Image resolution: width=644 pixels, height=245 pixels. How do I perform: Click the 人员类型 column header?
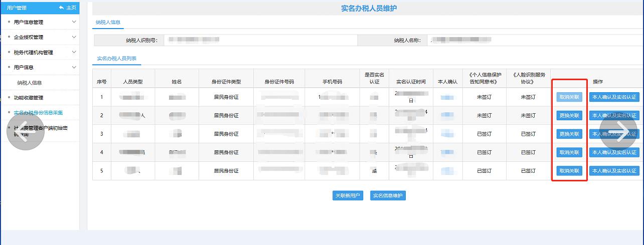133,82
